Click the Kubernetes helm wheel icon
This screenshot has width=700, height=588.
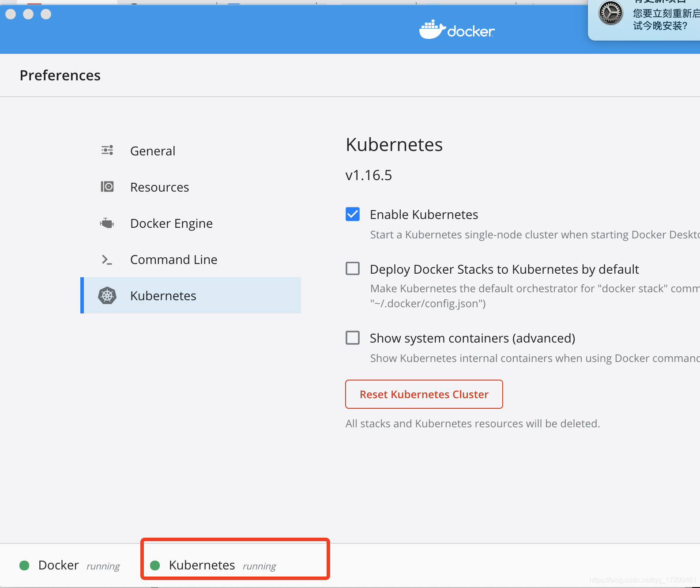[107, 296]
